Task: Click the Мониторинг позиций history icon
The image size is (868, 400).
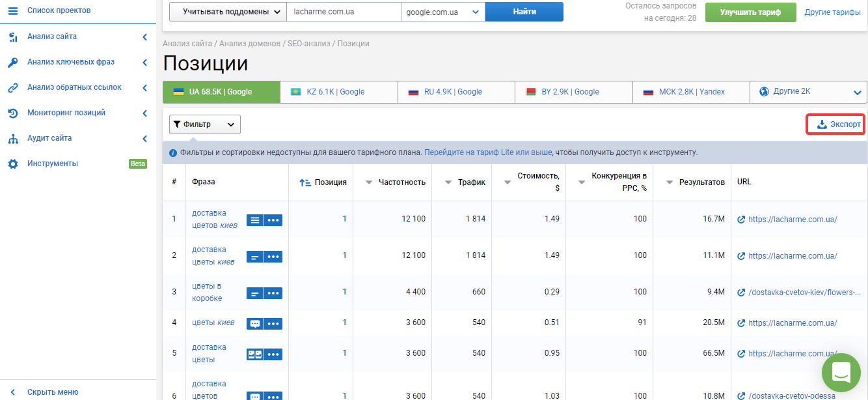Action: coord(13,113)
